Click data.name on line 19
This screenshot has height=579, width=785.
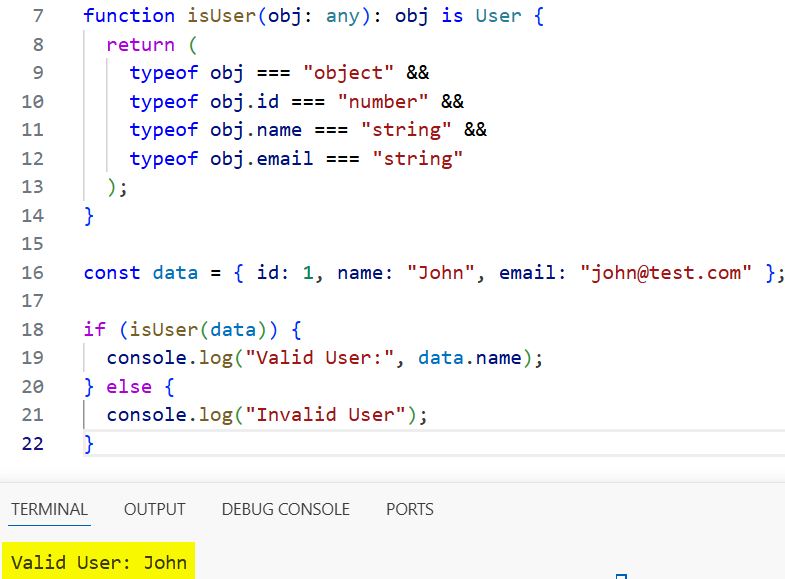tap(470, 358)
